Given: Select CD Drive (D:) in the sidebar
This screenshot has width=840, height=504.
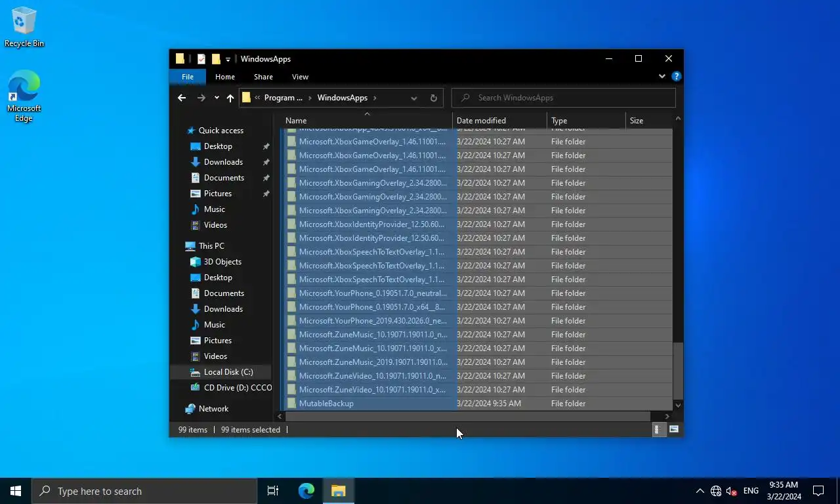Looking at the screenshot, I should (x=230, y=388).
